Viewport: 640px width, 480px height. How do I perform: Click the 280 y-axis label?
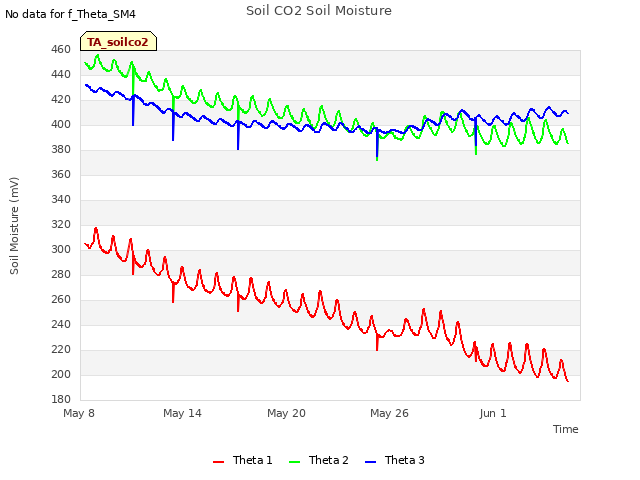(x=61, y=274)
